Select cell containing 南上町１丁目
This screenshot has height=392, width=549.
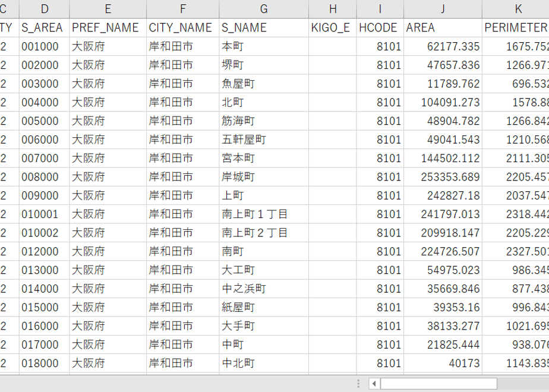[x=264, y=214]
